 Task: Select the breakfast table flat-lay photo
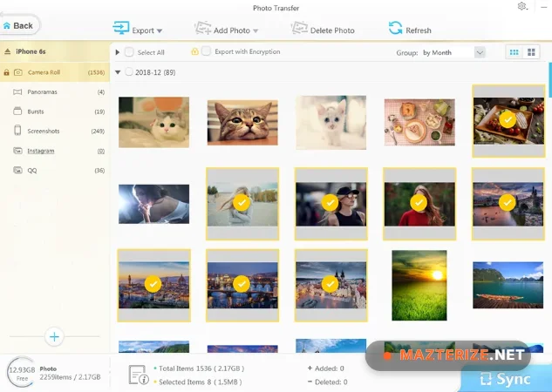419,122
